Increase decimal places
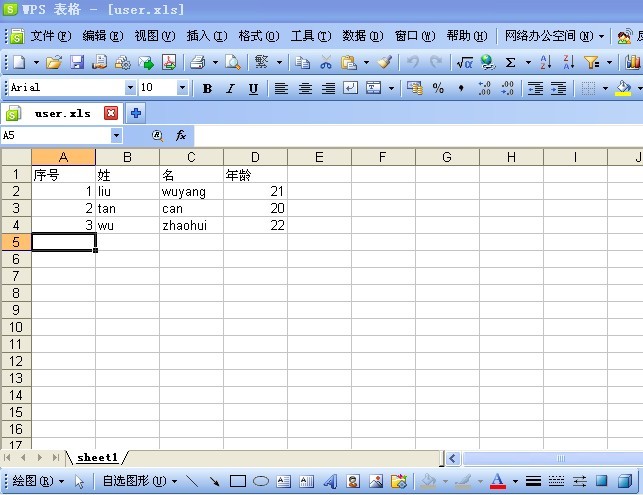Viewport: 643px width, 495px height. coord(484,88)
